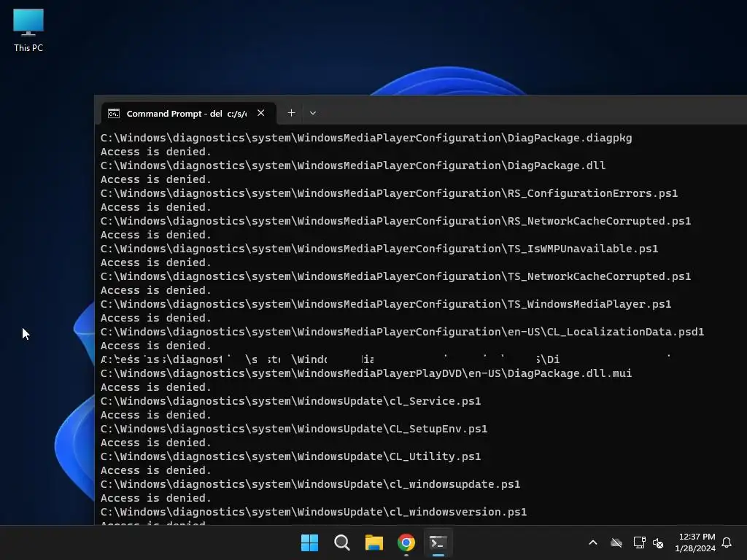Open File Explorer from taskbar
The height and width of the screenshot is (560, 747).
(374, 542)
